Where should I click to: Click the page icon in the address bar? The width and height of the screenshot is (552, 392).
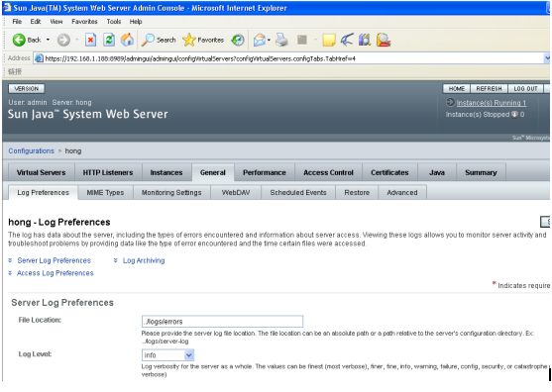coord(39,58)
